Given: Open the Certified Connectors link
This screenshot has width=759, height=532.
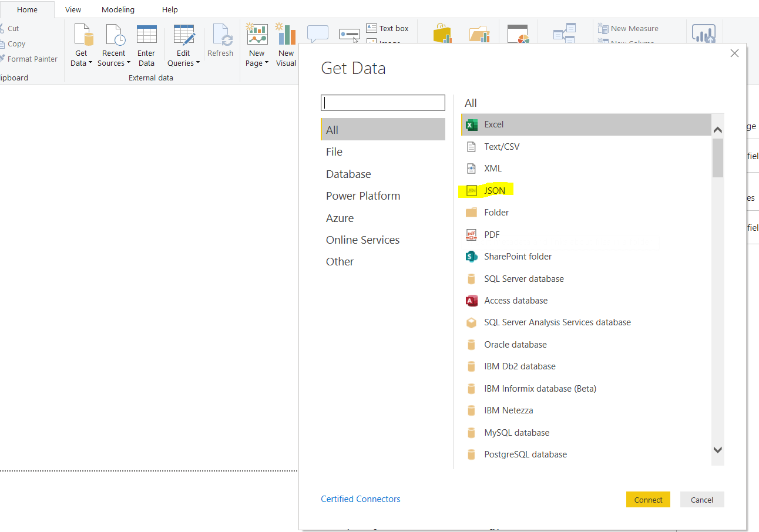Looking at the screenshot, I should coord(360,499).
